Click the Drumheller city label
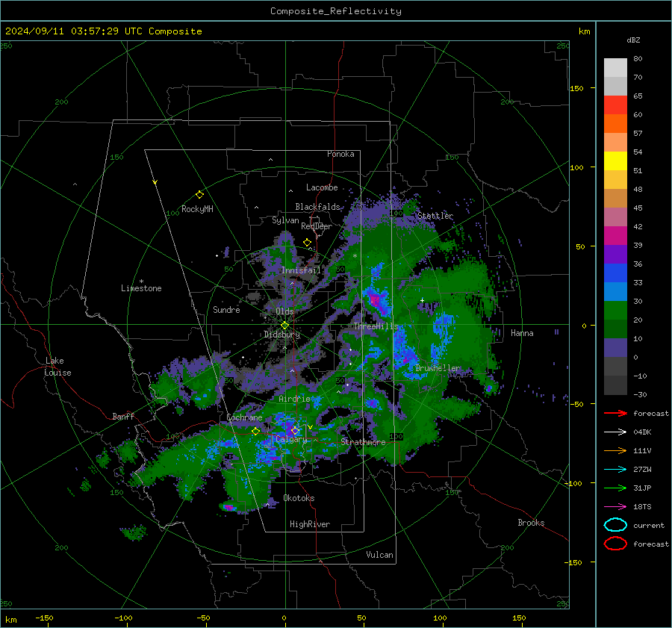Viewport: 672px width, 628px height. coord(438,368)
